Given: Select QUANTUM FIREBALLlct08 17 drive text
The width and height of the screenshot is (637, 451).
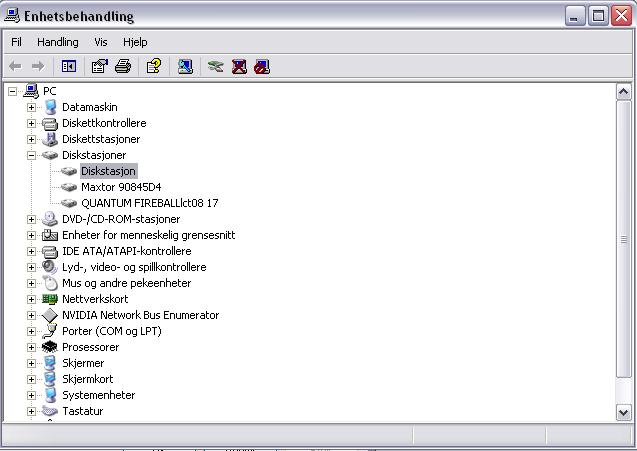Looking at the screenshot, I should [x=150, y=203].
